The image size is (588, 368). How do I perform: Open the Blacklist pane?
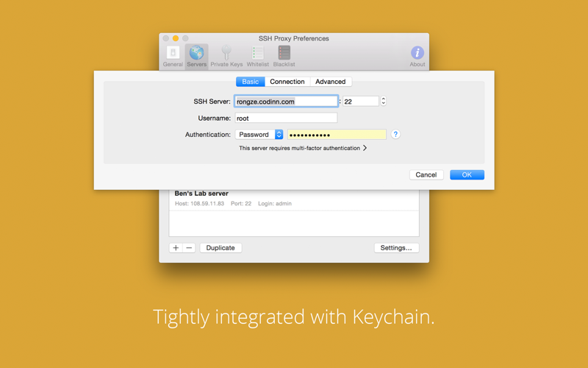point(284,57)
